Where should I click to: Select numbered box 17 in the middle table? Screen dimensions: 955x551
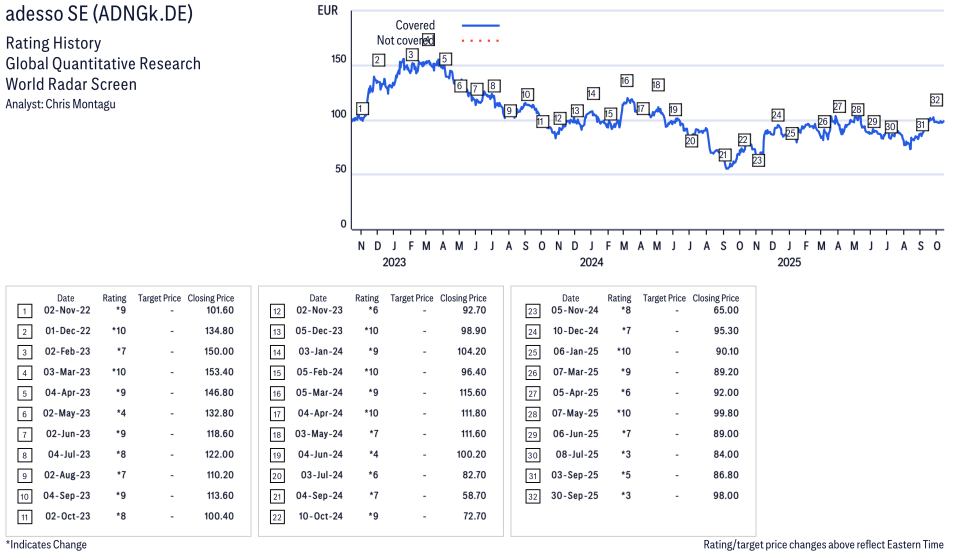coord(276,413)
